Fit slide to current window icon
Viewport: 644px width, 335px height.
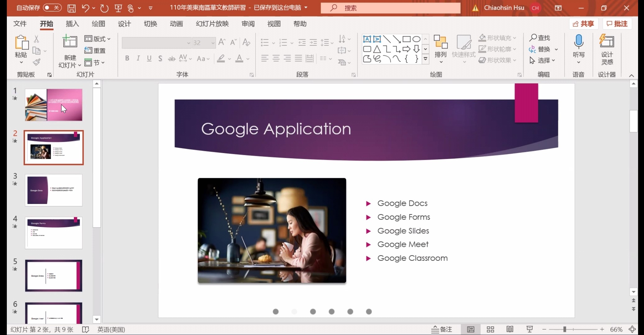632,329
